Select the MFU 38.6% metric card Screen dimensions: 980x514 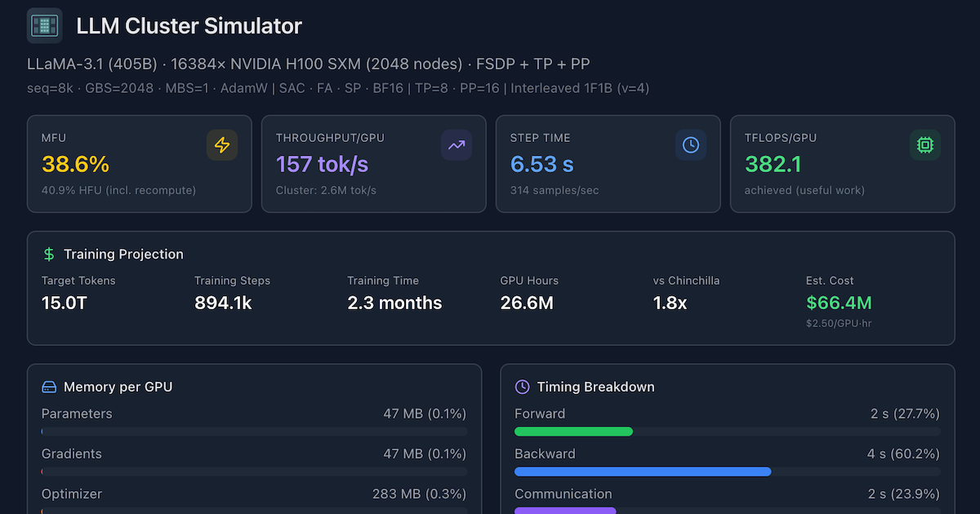[x=139, y=163]
